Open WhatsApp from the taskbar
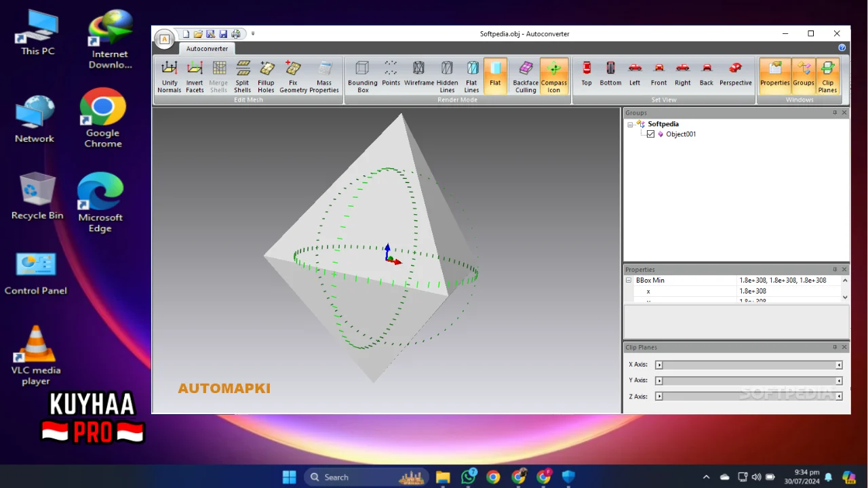This screenshot has height=488, width=868. point(469,477)
